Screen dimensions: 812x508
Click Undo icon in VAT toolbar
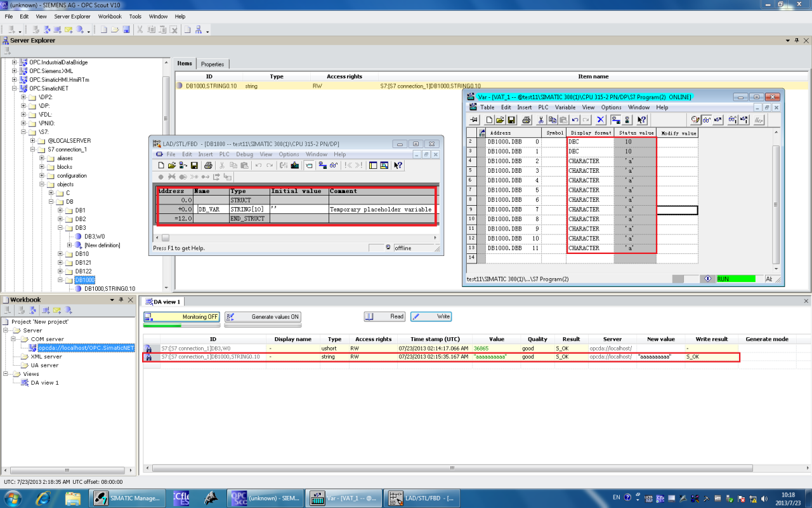coord(575,119)
